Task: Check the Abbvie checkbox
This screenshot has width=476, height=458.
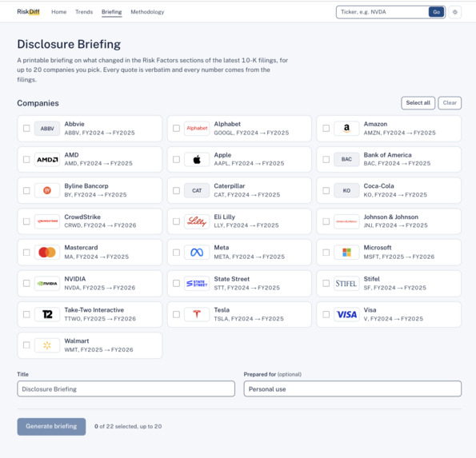Action: click(x=26, y=129)
